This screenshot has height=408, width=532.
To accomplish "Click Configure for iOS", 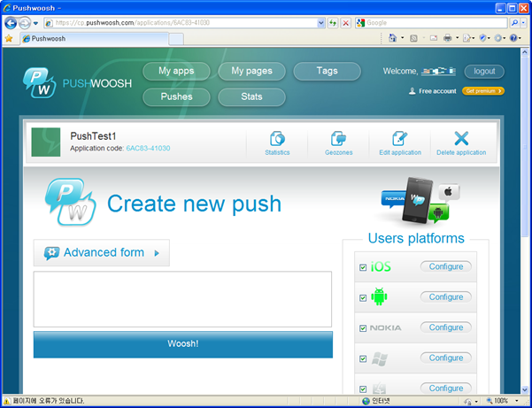I will (x=446, y=266).
